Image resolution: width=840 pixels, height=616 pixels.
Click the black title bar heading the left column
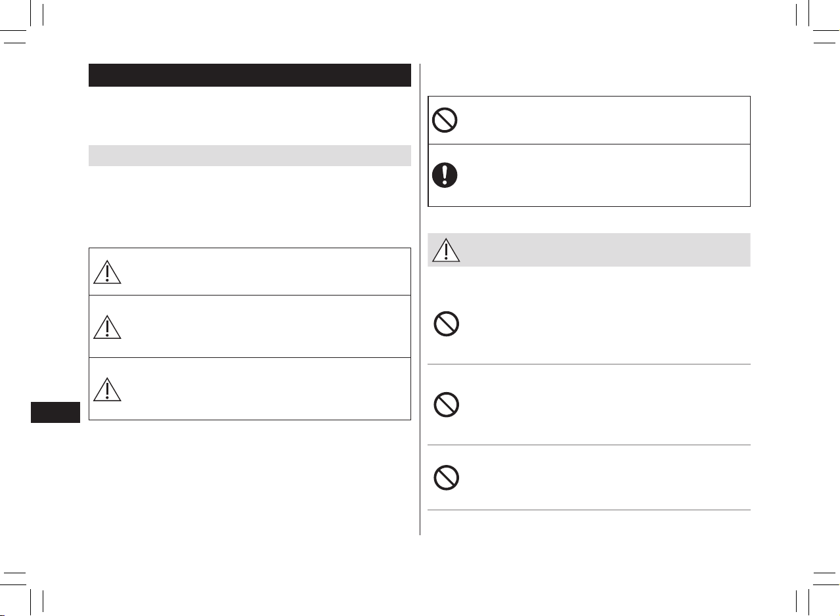(250, 75)
